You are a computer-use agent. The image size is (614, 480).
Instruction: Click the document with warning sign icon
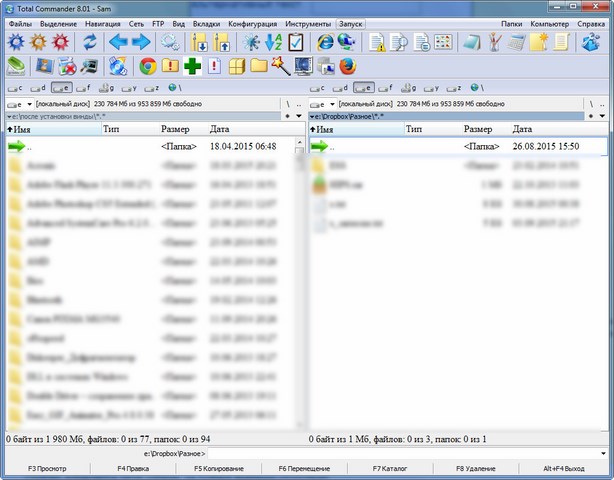pos(377,42)
